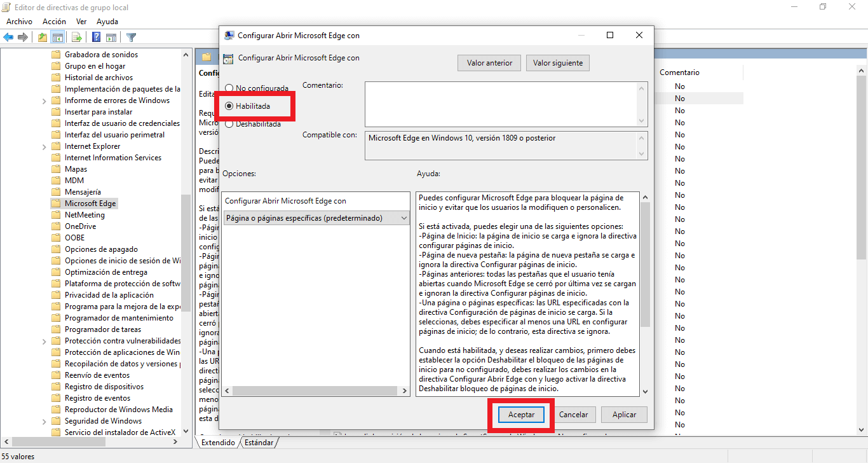
Task: Select Servicio del instalador de ActiveX item
Action: click(120, 432)
